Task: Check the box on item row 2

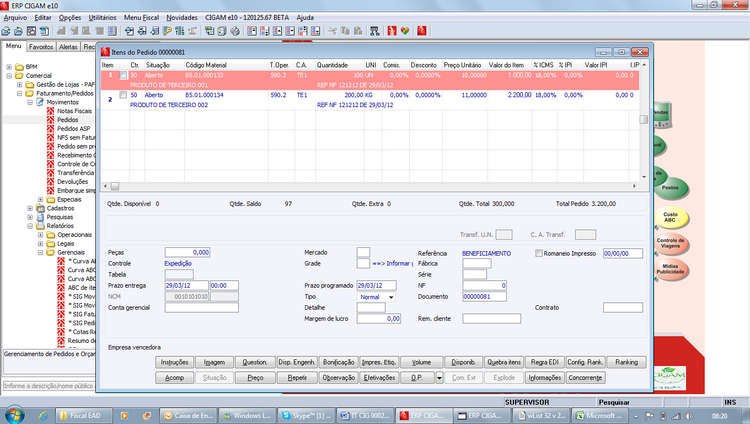Action: pos(123,95)
